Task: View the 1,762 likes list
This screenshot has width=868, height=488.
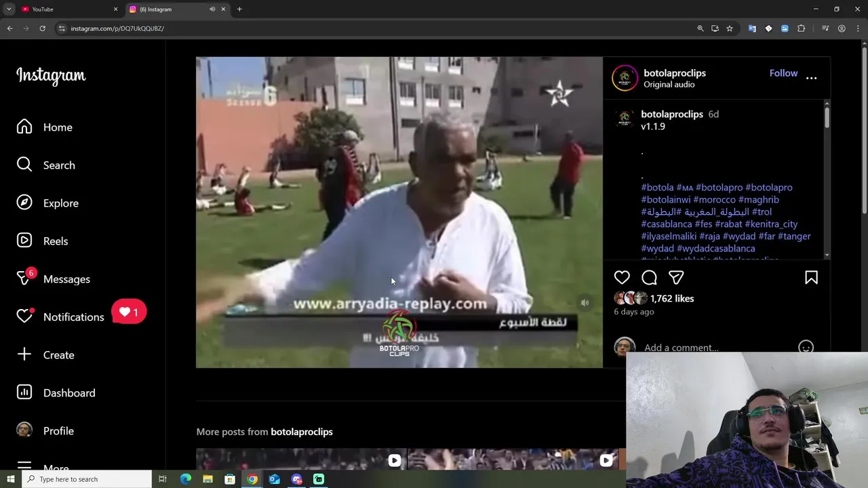Action: click(672, 298)
